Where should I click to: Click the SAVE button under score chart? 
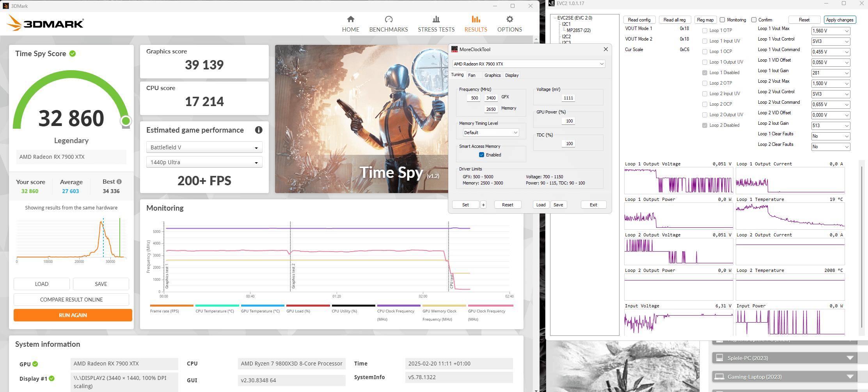[101, 284]
